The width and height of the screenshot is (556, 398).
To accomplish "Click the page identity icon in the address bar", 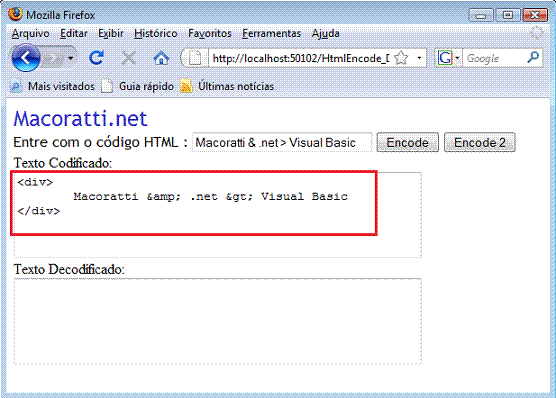I will (194, 58).
